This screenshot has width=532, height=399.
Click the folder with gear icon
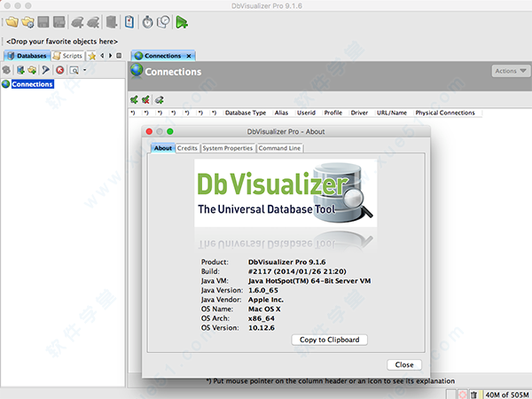[x=27, y=22]
